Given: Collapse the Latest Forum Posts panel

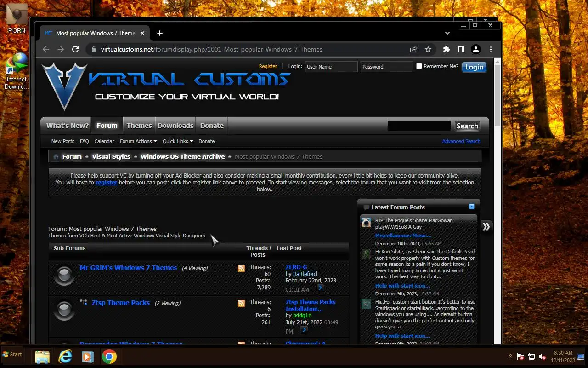Looking at the screenshot, I should click(471, 207).
